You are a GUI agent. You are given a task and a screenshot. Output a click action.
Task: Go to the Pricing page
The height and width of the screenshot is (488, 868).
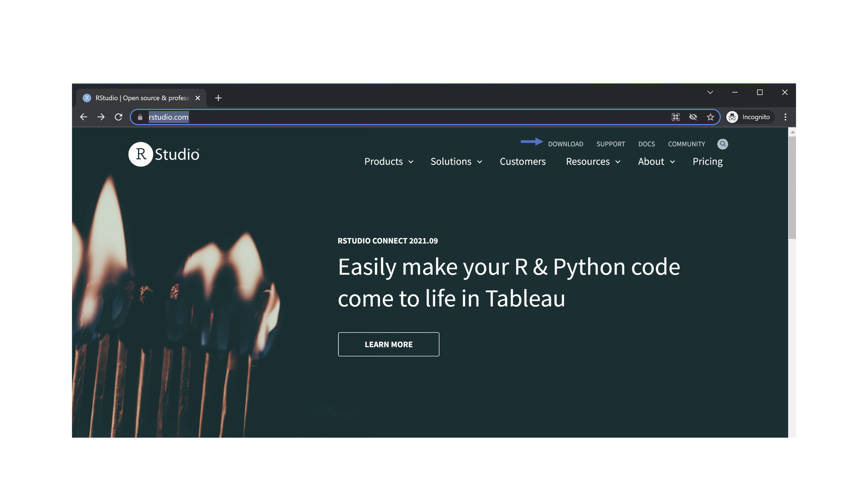point(707,161)
